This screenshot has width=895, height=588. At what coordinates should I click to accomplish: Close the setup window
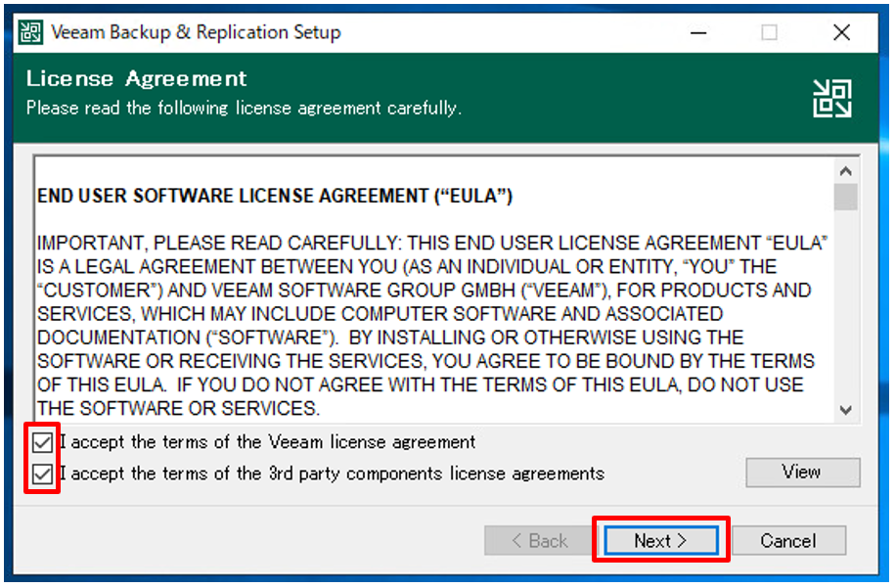click(841, 32)
